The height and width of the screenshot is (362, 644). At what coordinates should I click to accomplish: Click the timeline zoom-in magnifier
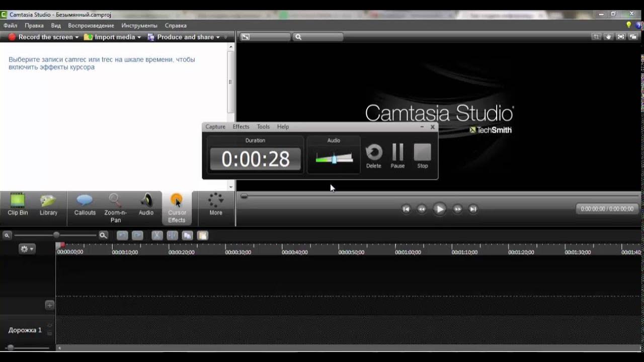tap(103, 235)
